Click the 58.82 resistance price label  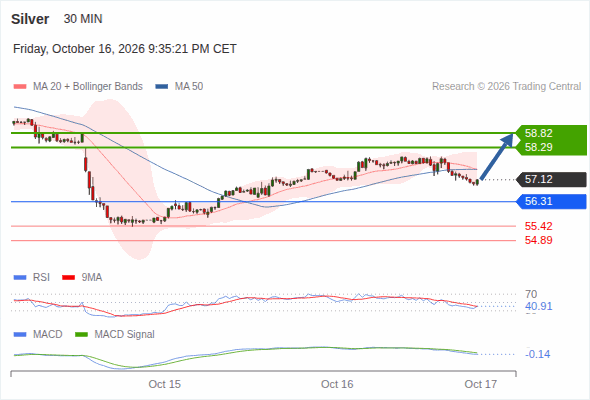(539, 133)
